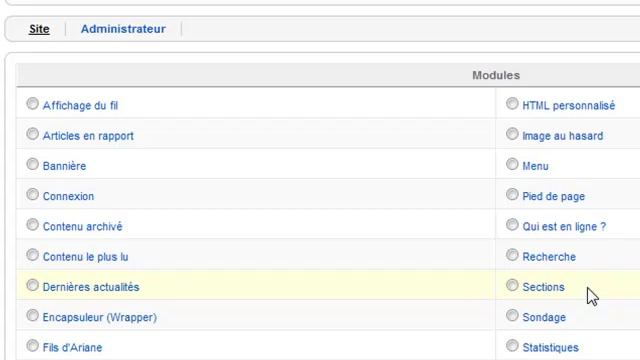Click the Fils d'Ariane link
This screenshot has height=360, width=640.
pos(72,347)
